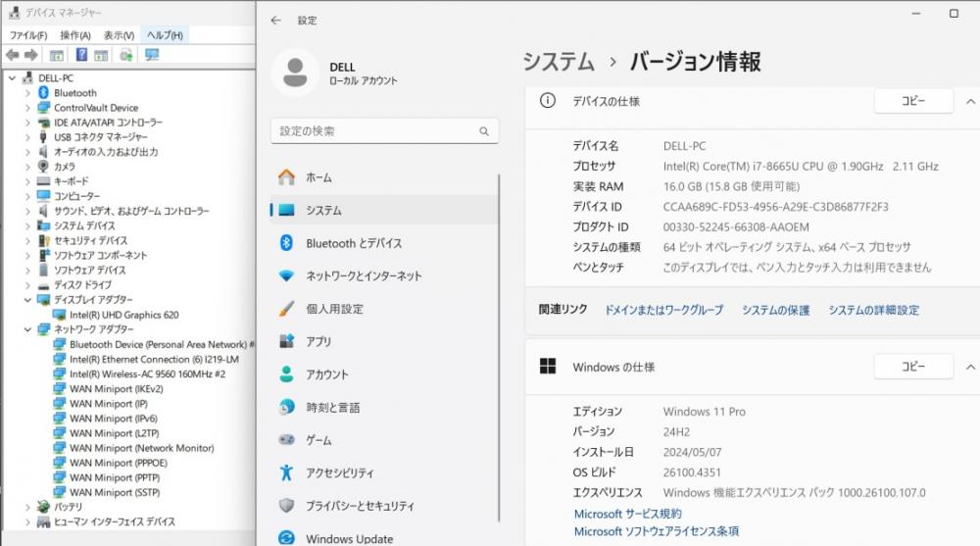Screen dimensions: 980x546
Task: Open 個人用設定 settings page
Action: click(384, 309)
